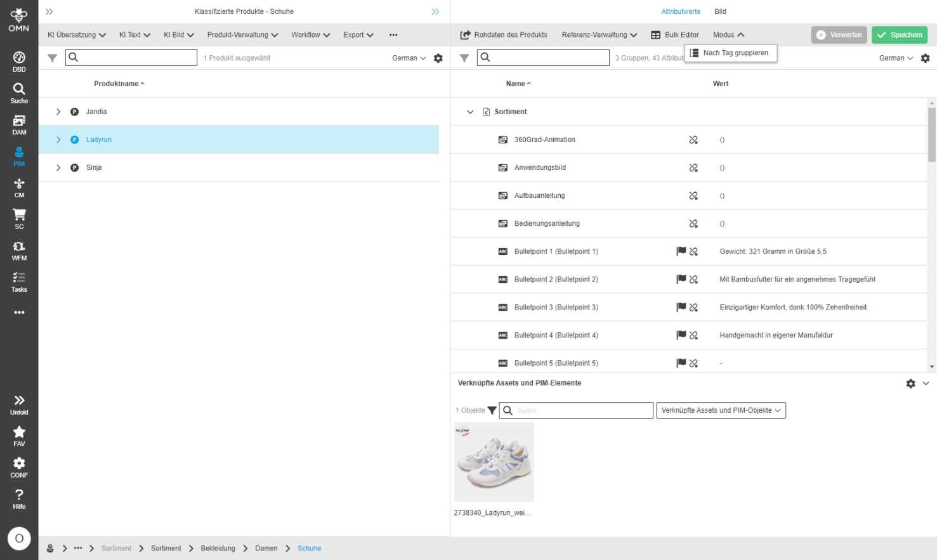Open the Produkt-Verwaltung dropdown menu

point(242,35)
